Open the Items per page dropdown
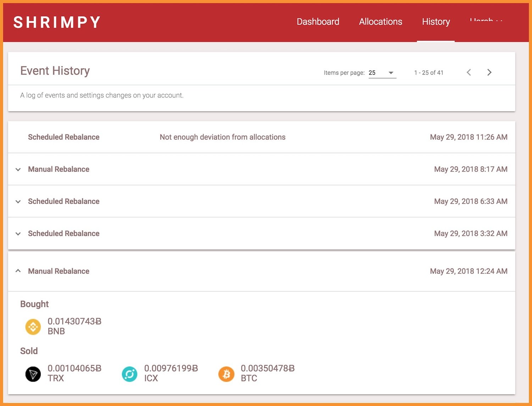The height and width of the screenshot is (406, 532). tap(382, 73)
